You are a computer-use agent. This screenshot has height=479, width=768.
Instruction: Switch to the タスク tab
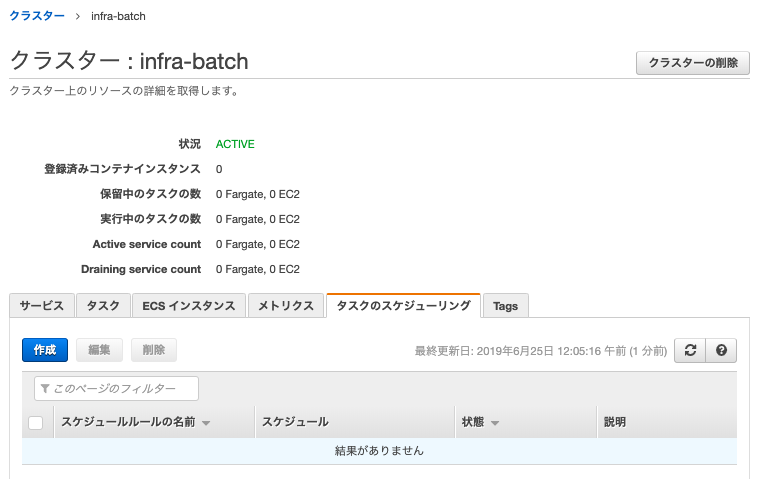[x=103, y=306]
